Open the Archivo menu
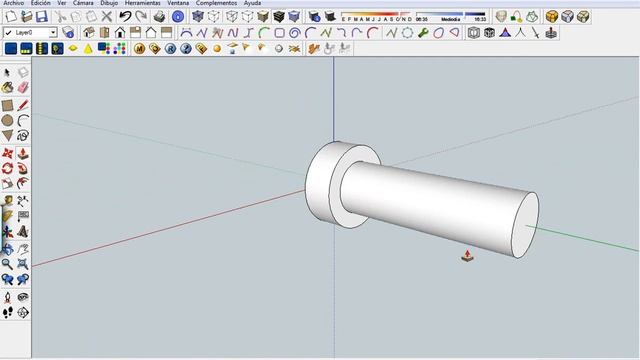Image resolution: width=640 pixels, height=360 pixels. [13, 3]
